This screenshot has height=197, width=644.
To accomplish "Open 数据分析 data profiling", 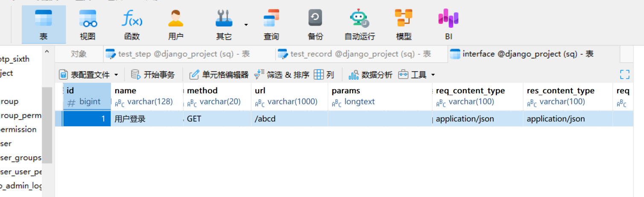I will (x=371, y=75).
